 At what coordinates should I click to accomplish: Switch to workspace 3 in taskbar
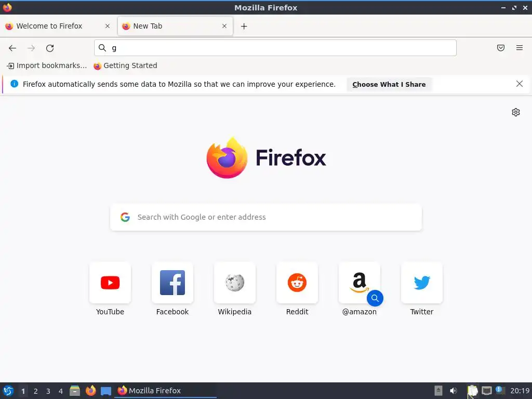pyautogui.click(x=48, y=391)
